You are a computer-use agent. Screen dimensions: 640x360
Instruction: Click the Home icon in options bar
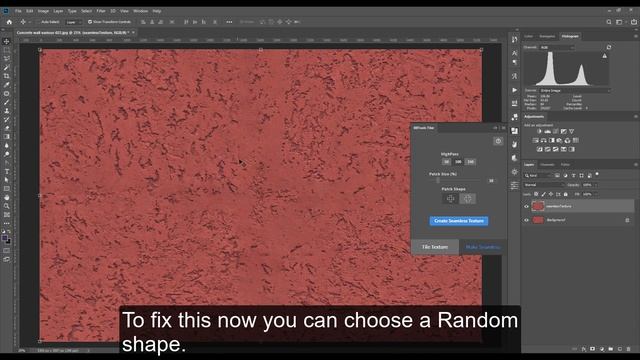tap(9, 22)
